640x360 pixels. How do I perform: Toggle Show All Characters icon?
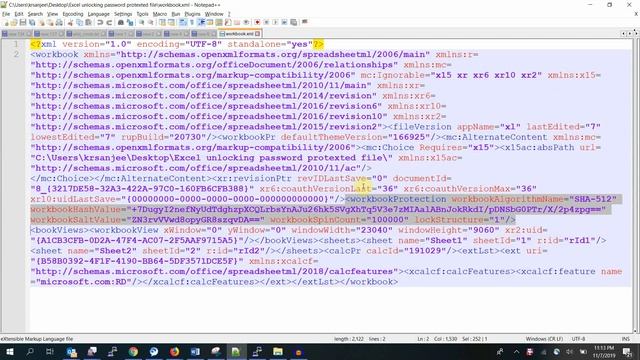click(192, 22)
